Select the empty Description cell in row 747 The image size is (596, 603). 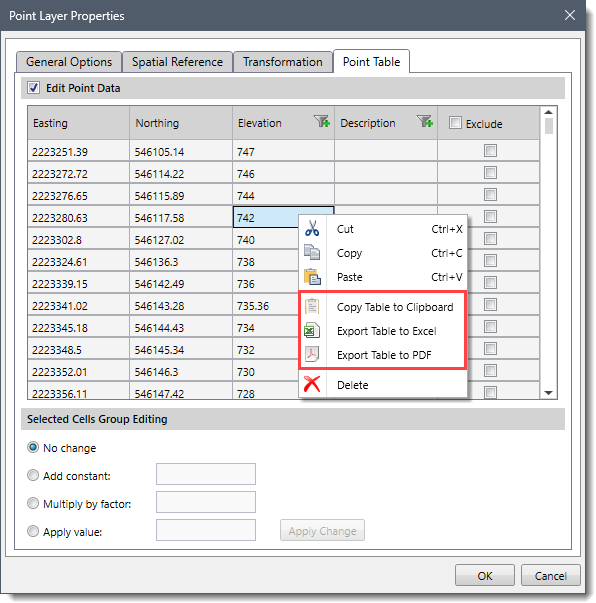click(386, 151)
